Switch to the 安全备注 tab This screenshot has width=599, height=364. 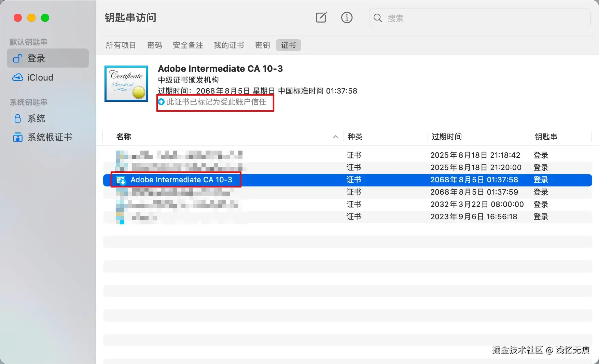click(x=188, y=45)
